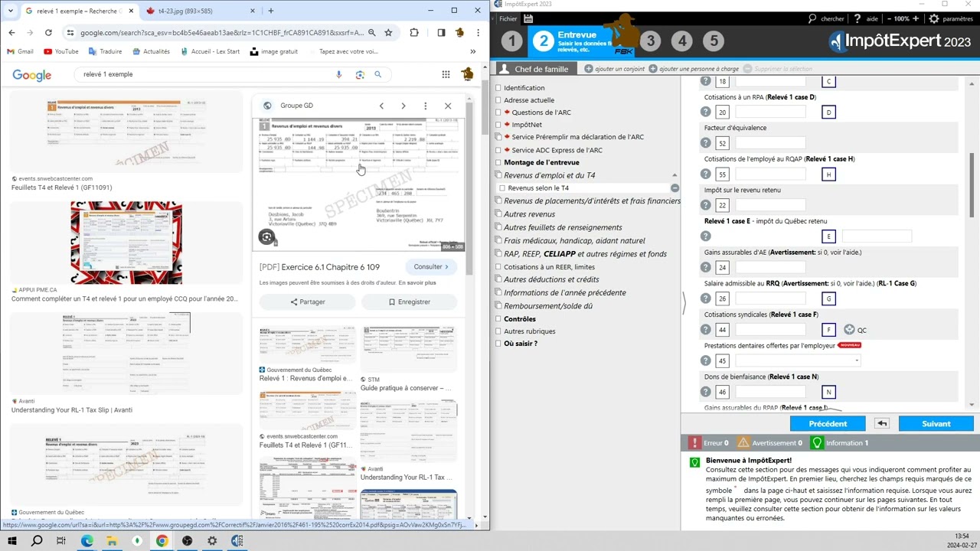Open the Fichier menu
The width and height of the screenshot is (980, 551).
pos(508,18)
